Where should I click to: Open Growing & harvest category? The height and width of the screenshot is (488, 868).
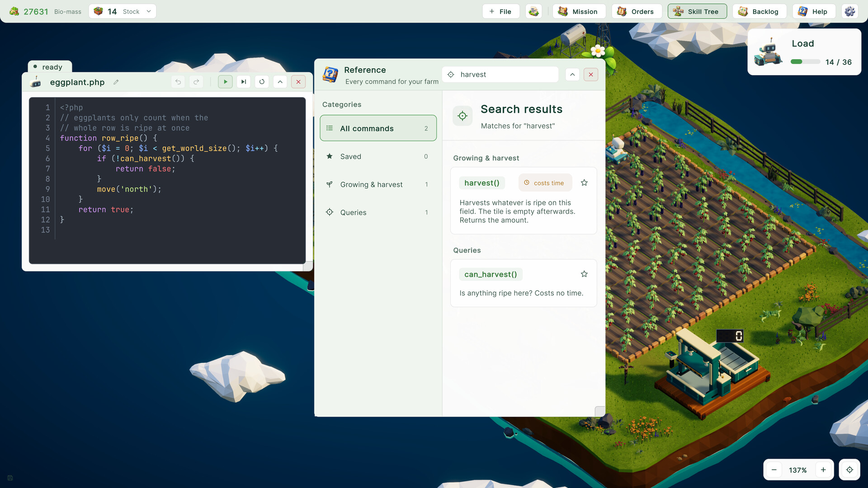coord(378,184)
